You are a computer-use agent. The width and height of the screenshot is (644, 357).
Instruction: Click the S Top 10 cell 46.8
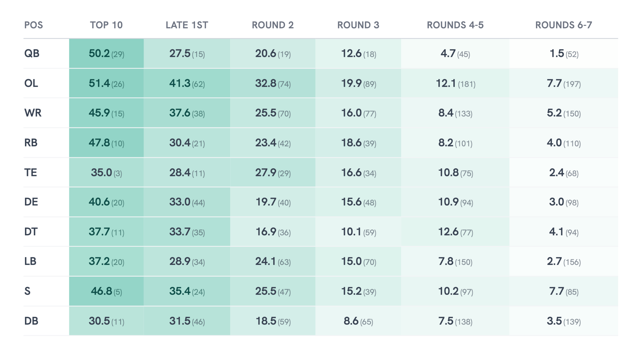click(x=106, y=291)
